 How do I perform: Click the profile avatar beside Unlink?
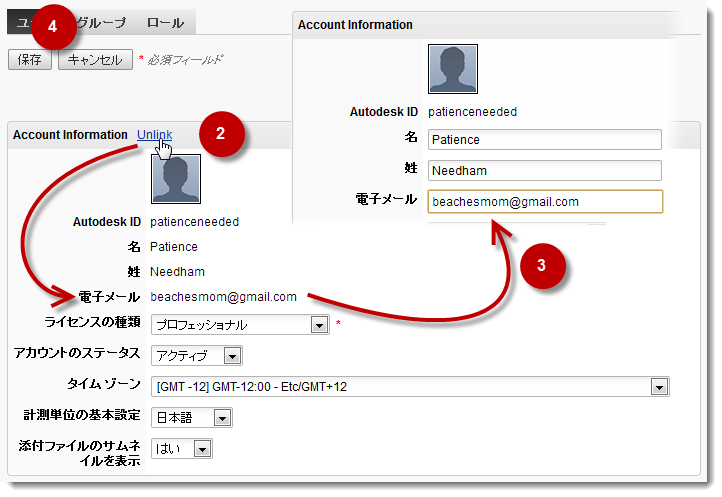(176, 179)
